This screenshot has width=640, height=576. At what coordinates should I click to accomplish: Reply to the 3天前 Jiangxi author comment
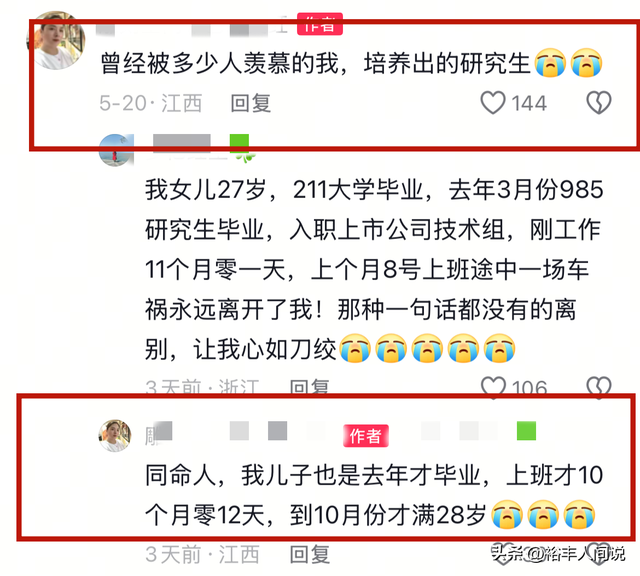[309, 554]
